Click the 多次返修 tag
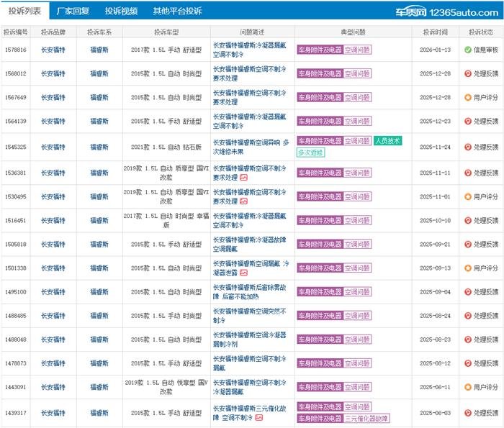The image size is (504, 428). click(310, 152)
